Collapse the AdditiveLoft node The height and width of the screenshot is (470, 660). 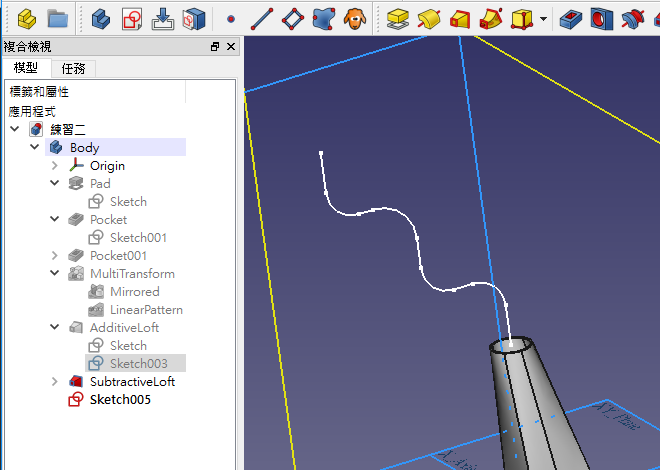(55, 327)
